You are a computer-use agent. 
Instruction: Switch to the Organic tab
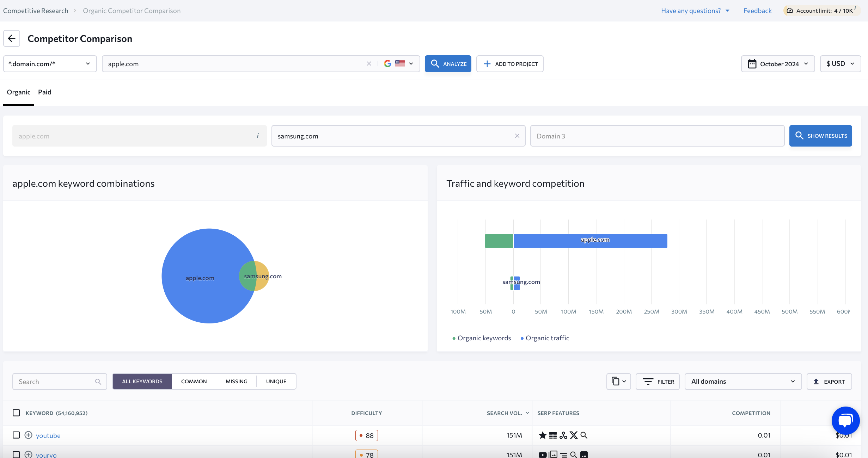point(19,92)
